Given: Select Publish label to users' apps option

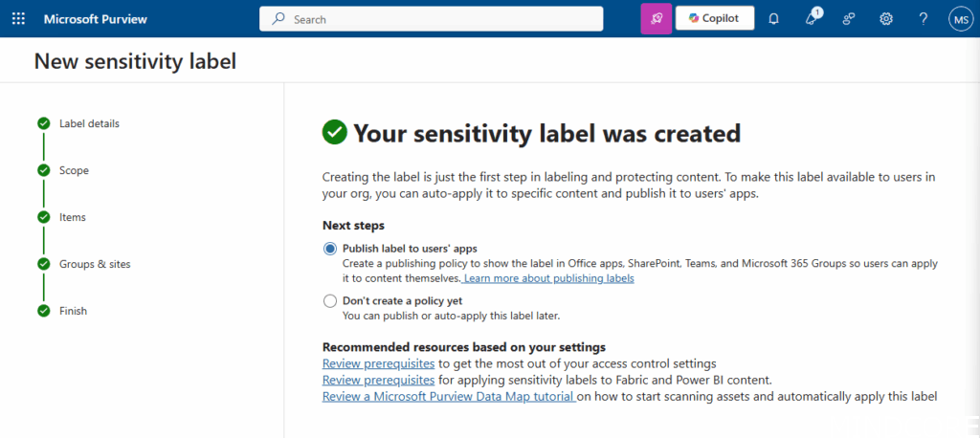Looking at the screenshot, I should [x=330, y=249].
